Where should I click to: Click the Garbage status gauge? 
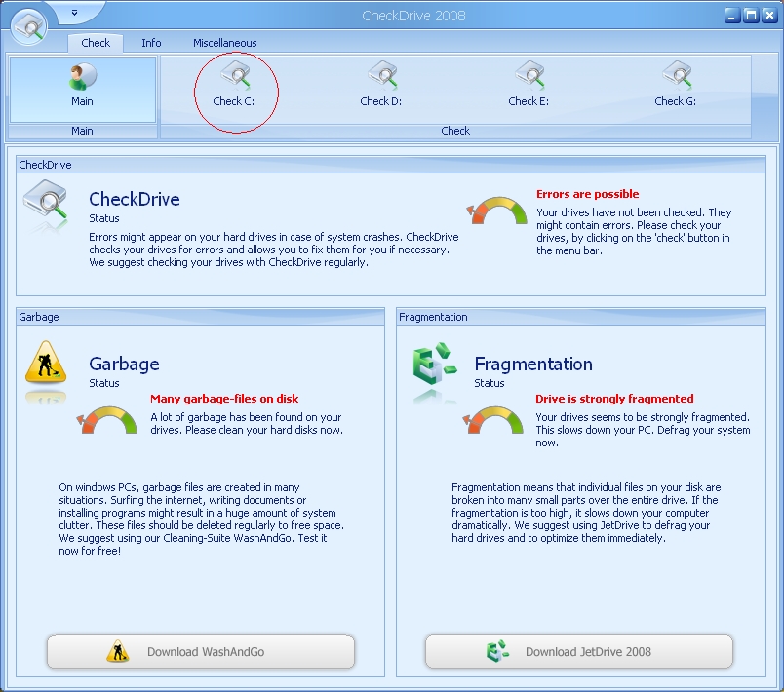click(106, 420)
